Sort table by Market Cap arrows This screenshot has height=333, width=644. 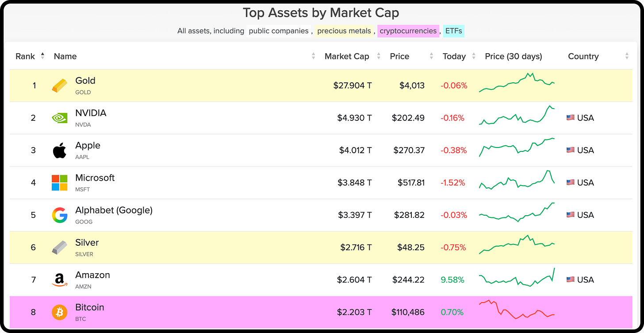pyautogui.click(x=379, y=56)
